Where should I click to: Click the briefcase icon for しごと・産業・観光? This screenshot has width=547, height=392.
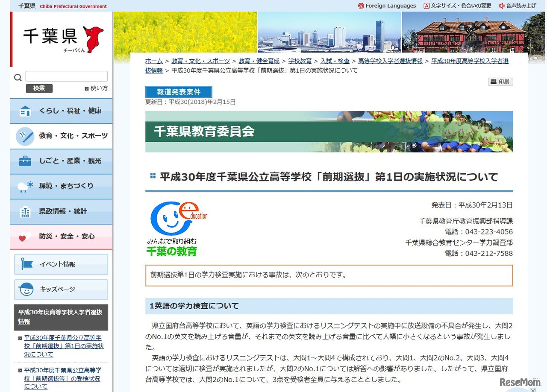(x=25, y=161)
